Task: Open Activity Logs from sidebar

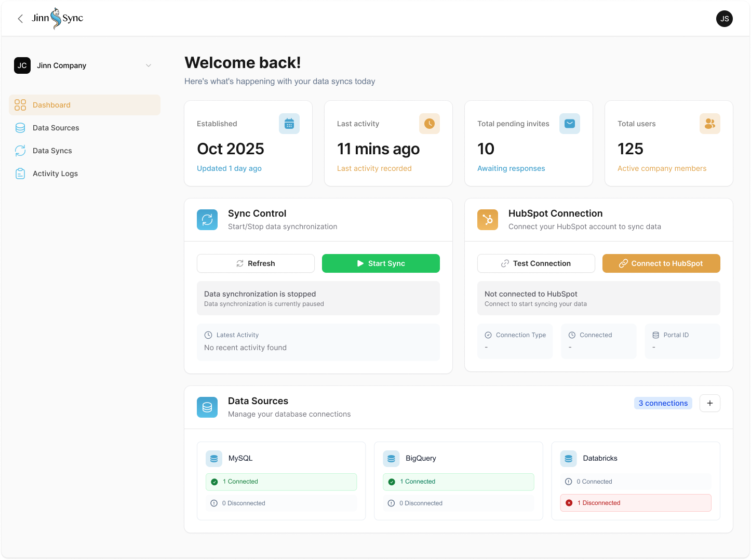Action: 55,174
